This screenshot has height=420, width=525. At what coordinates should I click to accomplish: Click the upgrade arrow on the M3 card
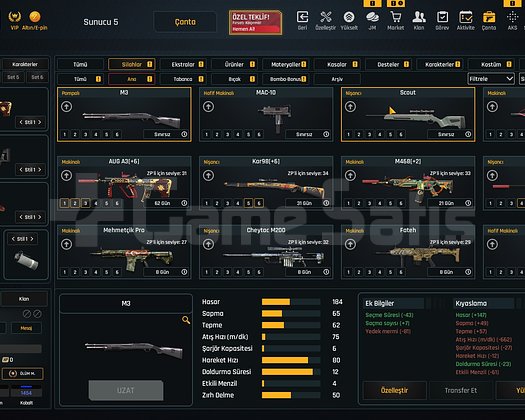(66, 107)
